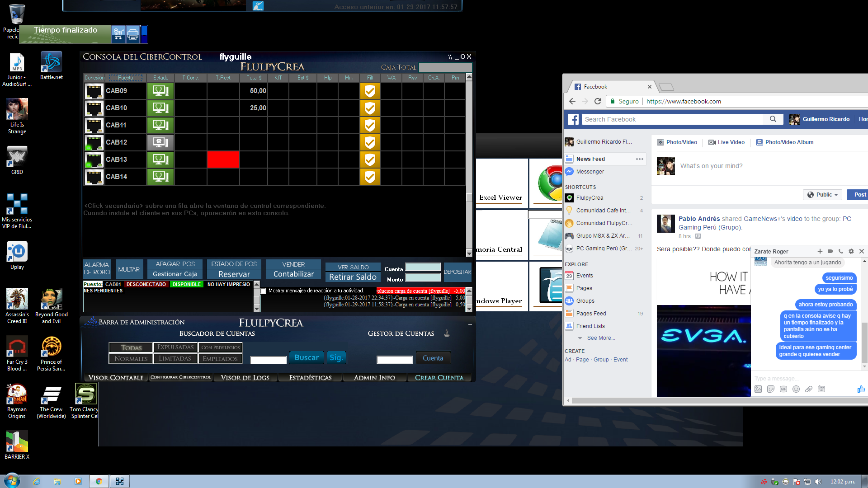
Task: Click CAB10 network connection icon
Action: [x=94, y=108]
